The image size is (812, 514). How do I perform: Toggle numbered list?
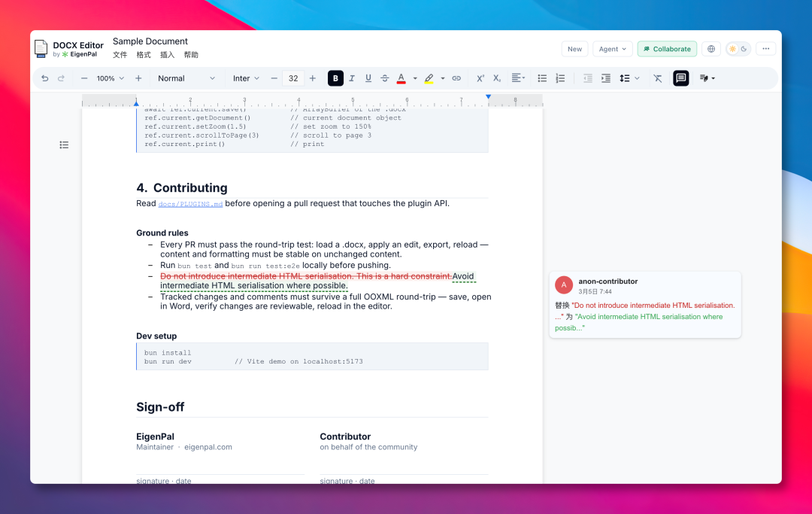(560, 78)
